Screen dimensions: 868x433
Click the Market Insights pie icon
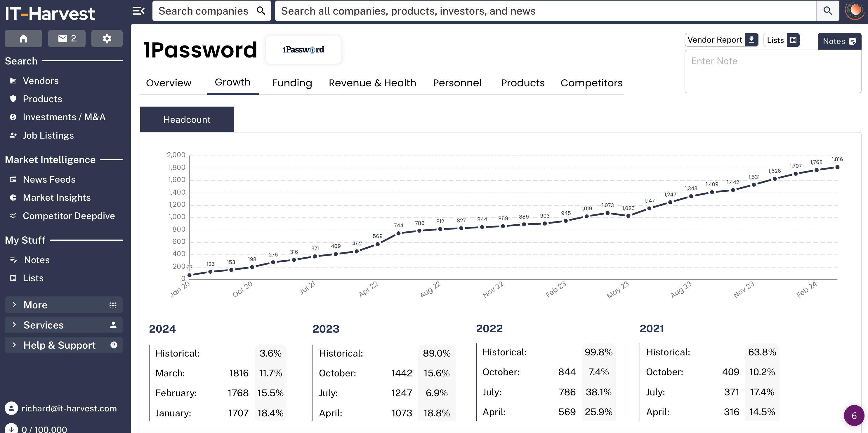pyautogui.click(x=13, y=197)
